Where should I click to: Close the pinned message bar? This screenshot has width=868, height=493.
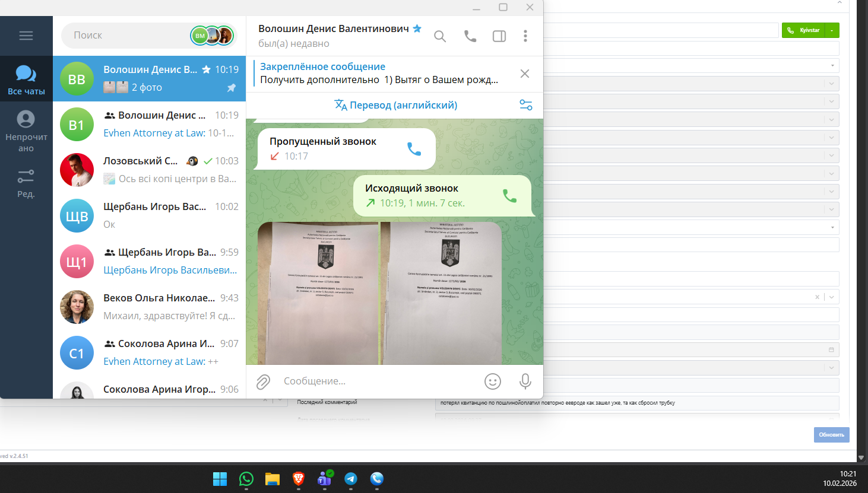[x=525, y=74]
